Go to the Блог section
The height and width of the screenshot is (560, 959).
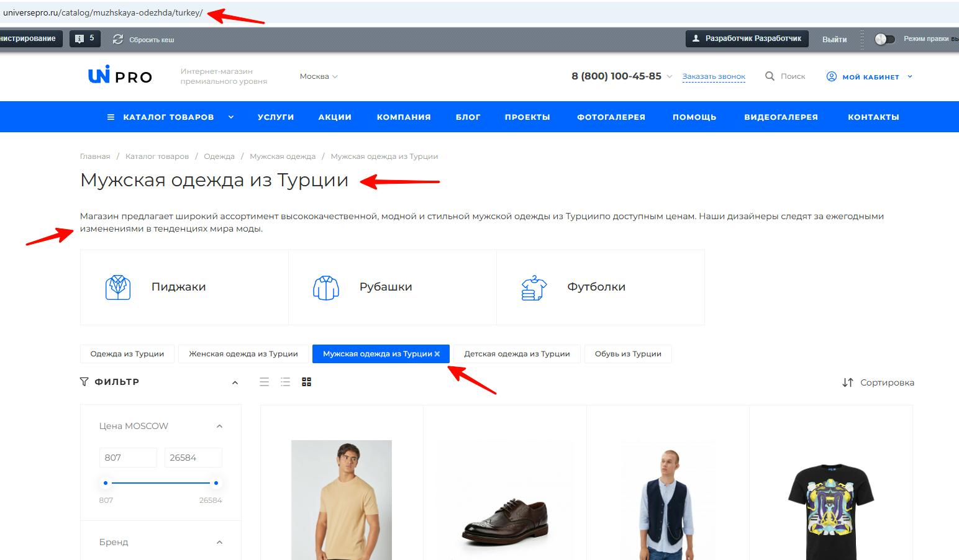(468, 116)
